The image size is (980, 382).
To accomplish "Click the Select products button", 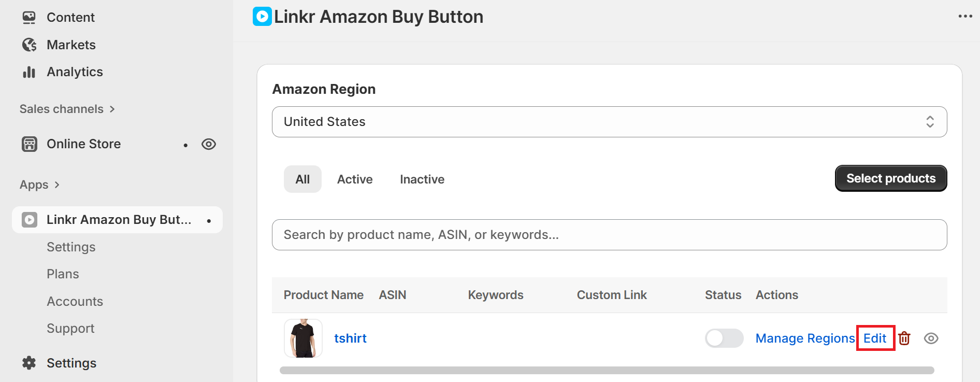I will coord(891,178).
